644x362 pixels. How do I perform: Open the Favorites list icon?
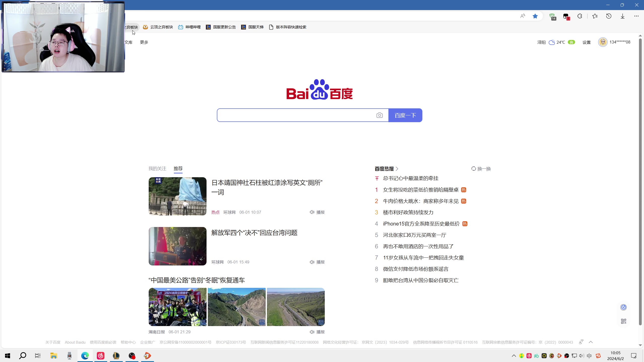[x=595, y=16]
